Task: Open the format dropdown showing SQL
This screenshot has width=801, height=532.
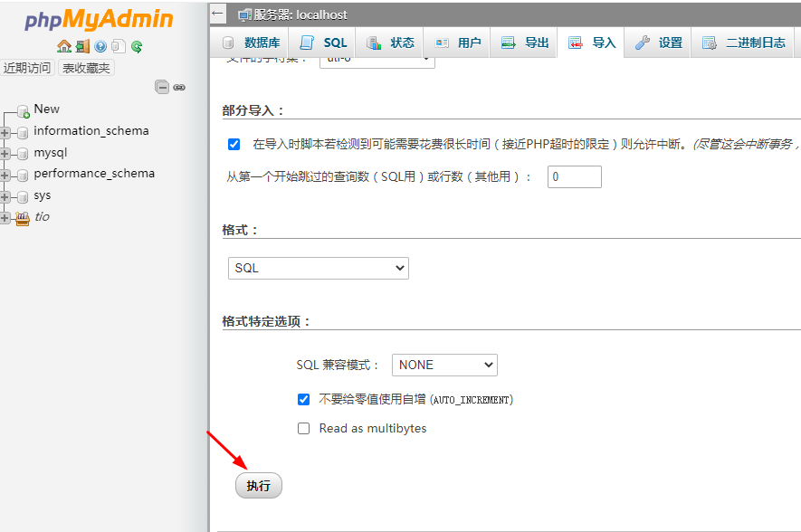Action: click(x=318, y=268)
